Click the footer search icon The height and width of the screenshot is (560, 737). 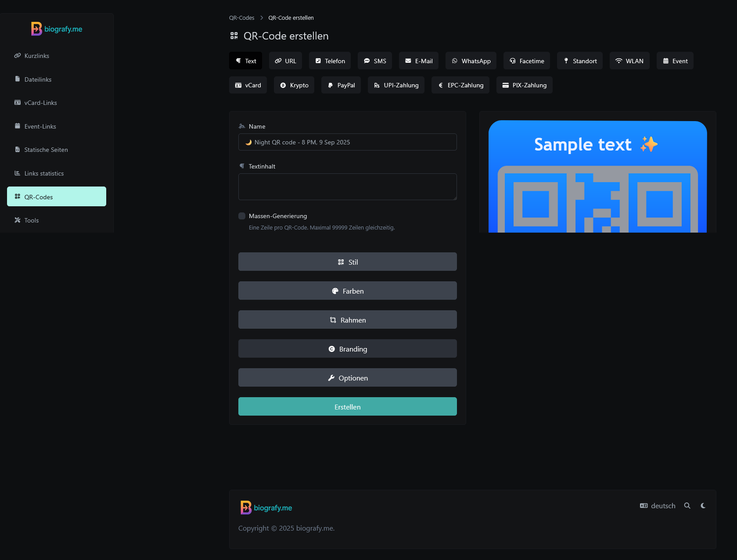pyautogui.click(x=687, y=506)
